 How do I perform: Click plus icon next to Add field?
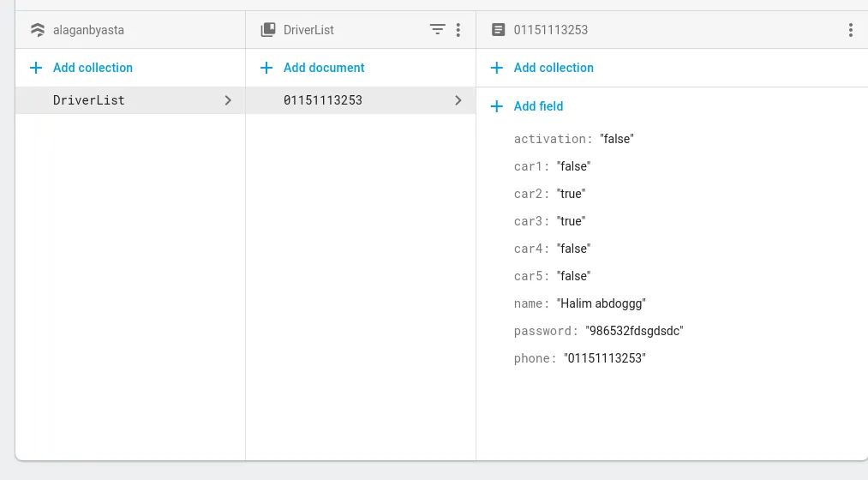click(497, 106)
